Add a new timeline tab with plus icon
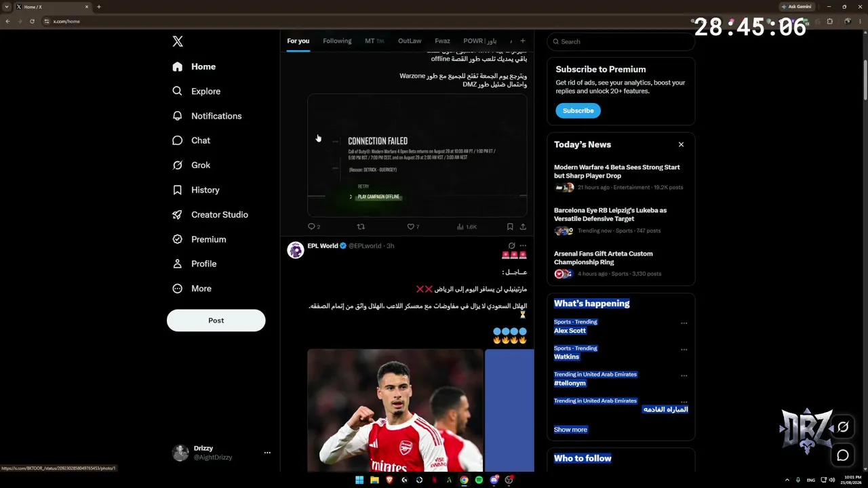Image resolution: width=868 pixels, height=488 pixels. click(522, 41)
